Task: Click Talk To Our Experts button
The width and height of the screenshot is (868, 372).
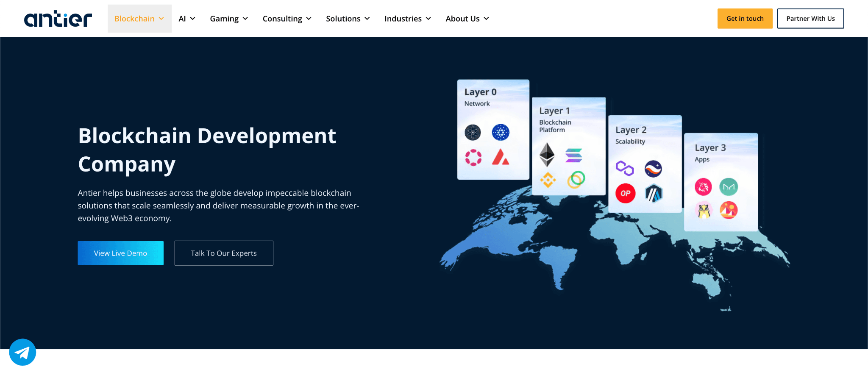Action: point(224,253)
